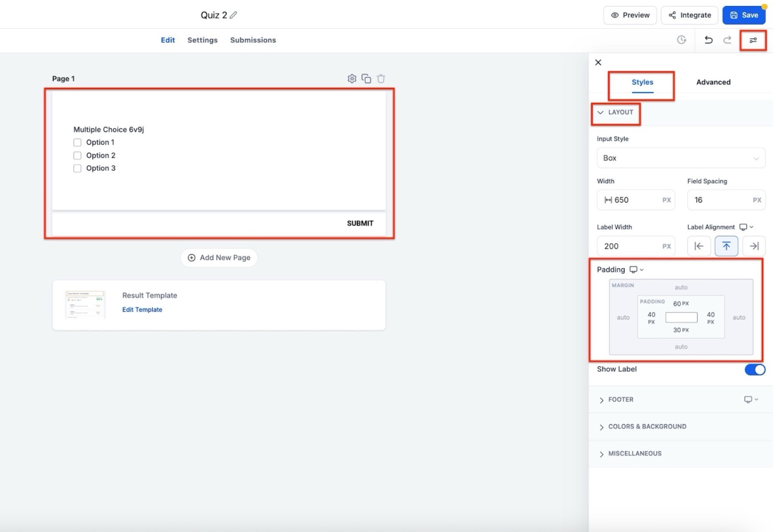The height and width of the screenshot is (532, 774).
Task: Open the Advanced styles tab
Action: [713, 82]
